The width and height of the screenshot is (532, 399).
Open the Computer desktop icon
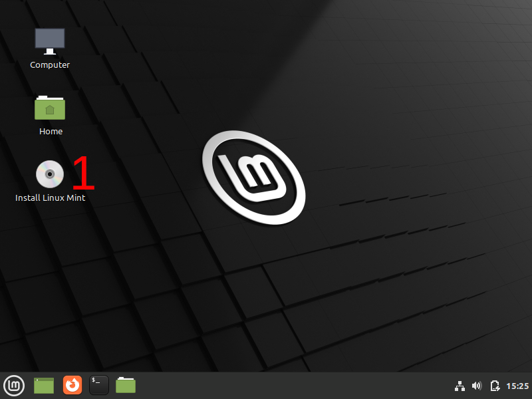coord(49,40)
